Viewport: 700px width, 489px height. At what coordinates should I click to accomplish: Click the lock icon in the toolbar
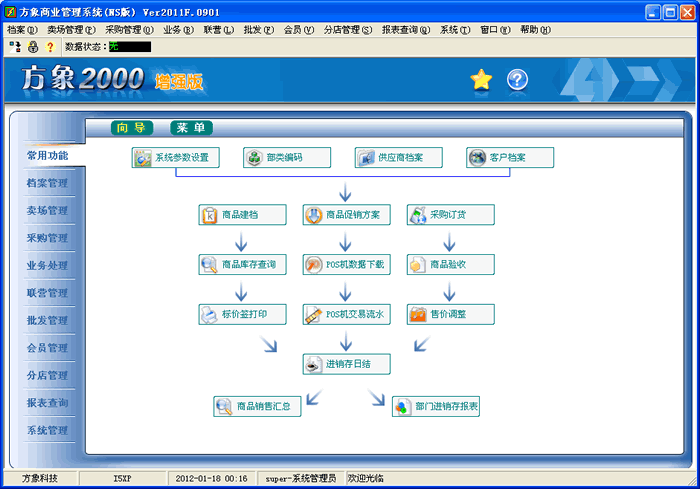pyautogui.click(x=33, y=47)
